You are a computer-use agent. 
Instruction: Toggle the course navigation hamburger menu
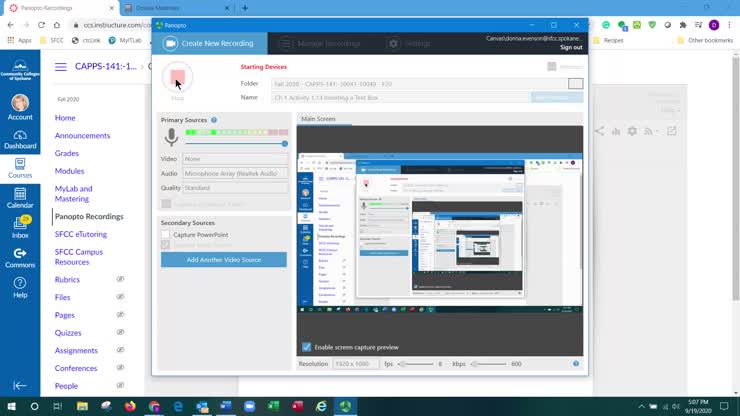click(61, 67)
